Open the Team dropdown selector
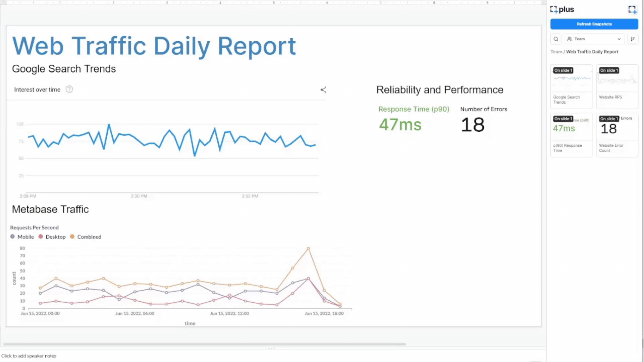This screenshot has width=644, height=362. [594, 39]
